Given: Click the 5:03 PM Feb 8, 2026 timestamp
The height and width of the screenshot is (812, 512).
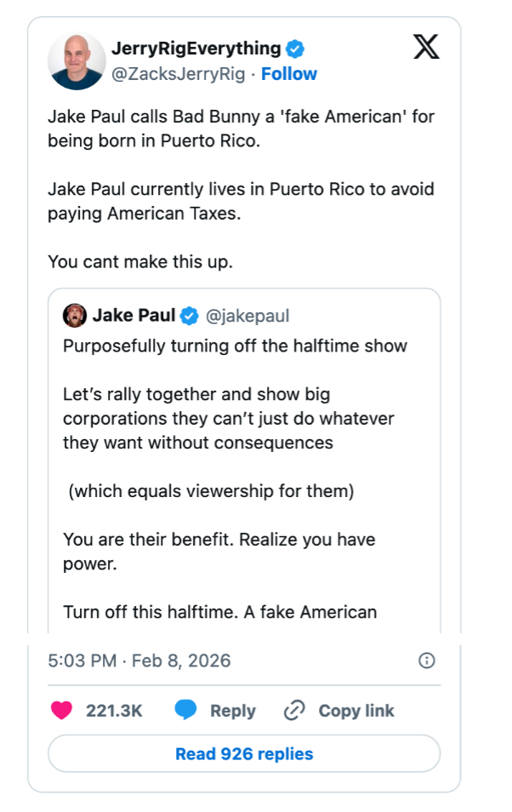Looking at the screenshot, I should click(x=139, y=660).
